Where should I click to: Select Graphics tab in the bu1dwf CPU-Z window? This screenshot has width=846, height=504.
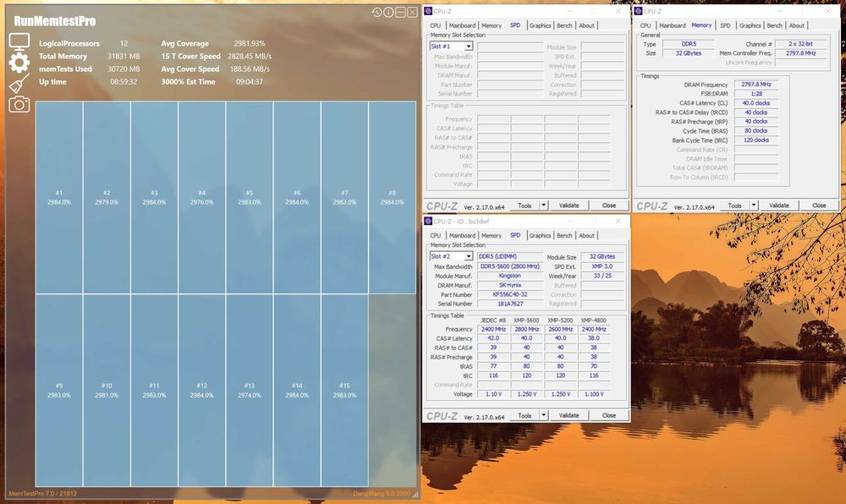[540, 236]
